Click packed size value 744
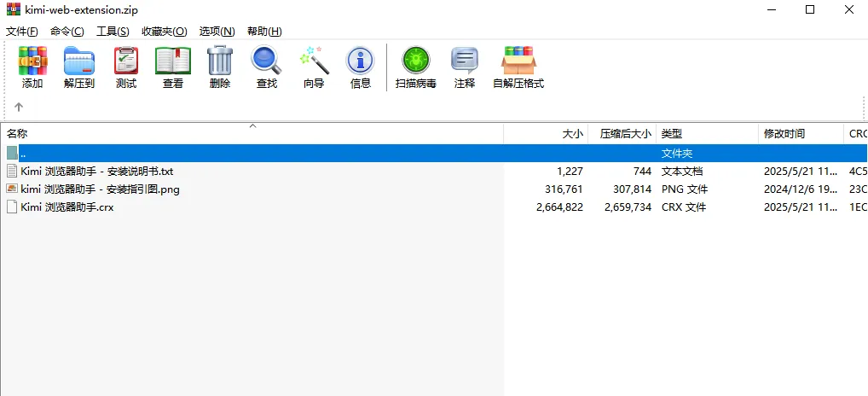 [x=642, y=172]
